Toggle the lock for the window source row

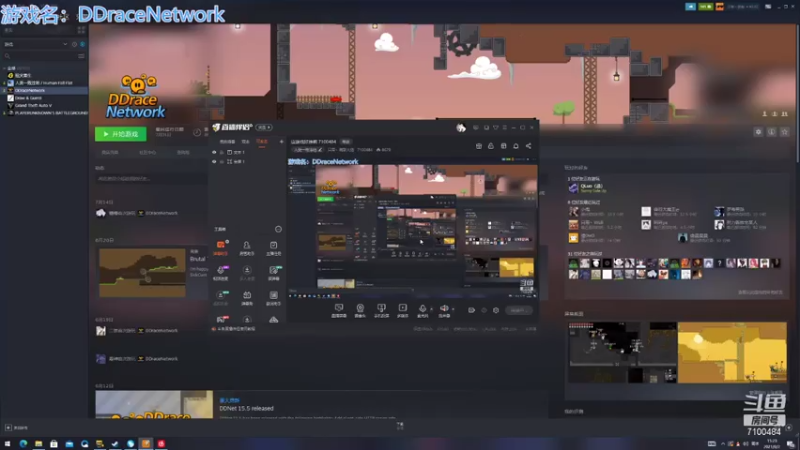[x=222, y=161]
